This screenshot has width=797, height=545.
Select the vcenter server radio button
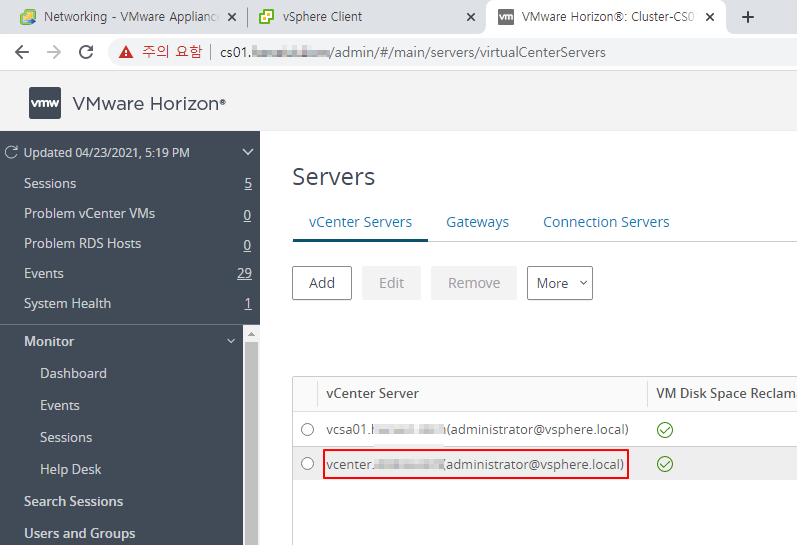pos(307,464)
